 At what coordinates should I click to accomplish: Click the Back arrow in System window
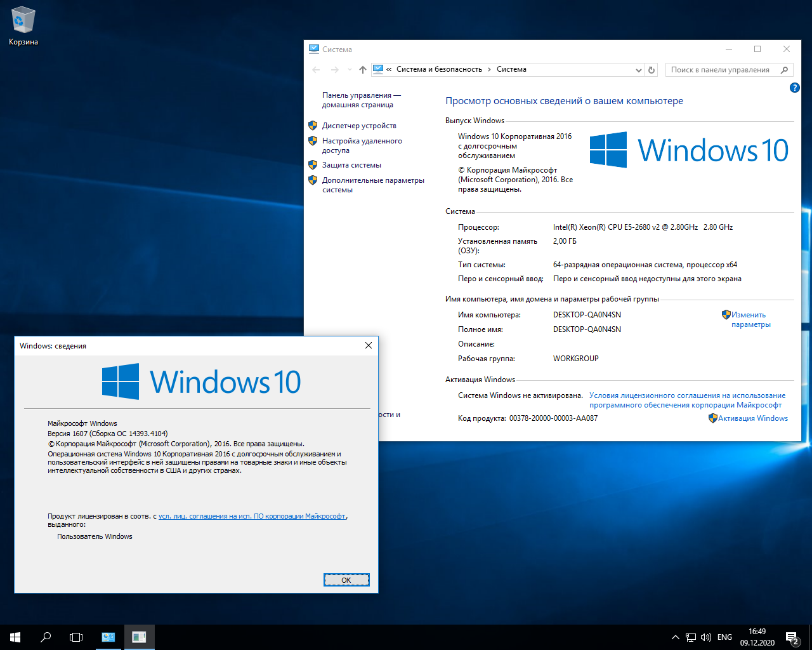click(x=317, y=70)
